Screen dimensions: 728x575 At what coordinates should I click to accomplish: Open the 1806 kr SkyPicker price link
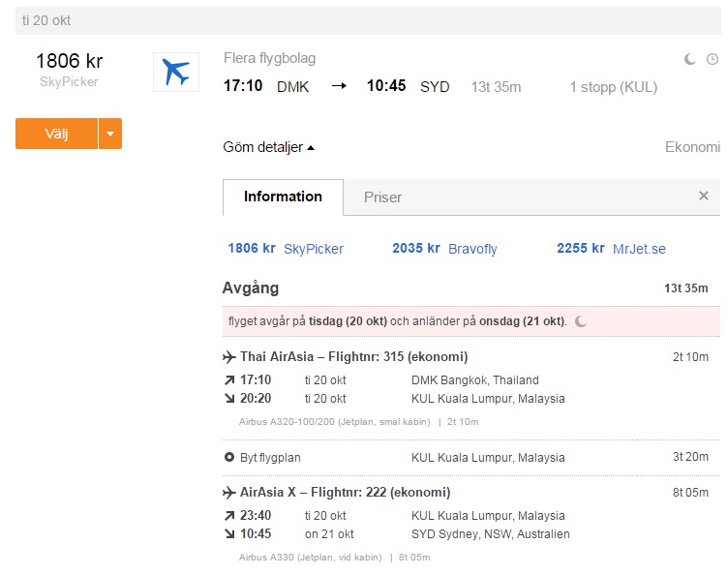pos(286,249)
